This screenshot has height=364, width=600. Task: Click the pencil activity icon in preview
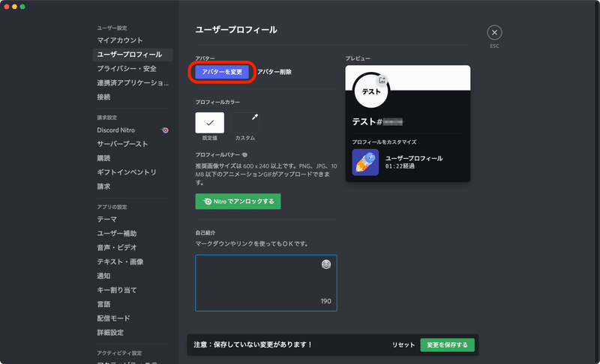click(365, 163)
